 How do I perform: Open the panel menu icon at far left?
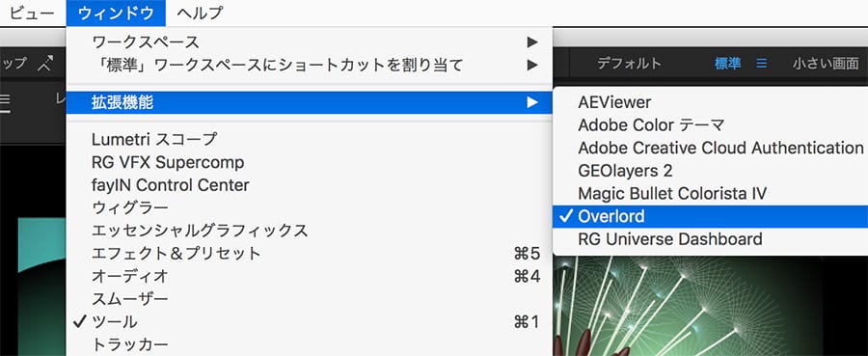[x=5, y=103]
